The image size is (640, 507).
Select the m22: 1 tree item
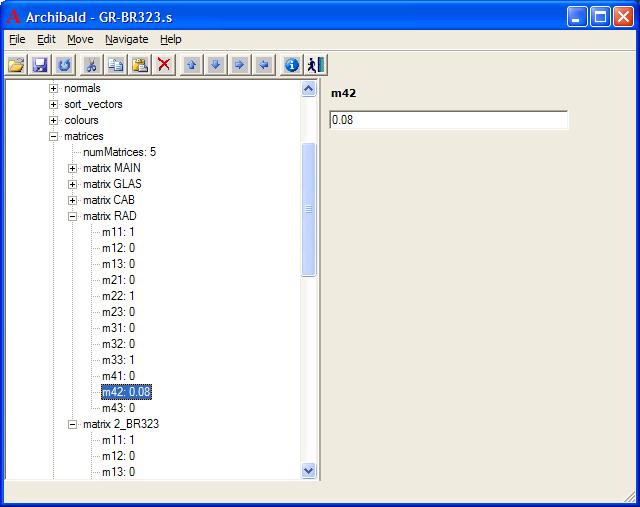[x=118, y=296]
